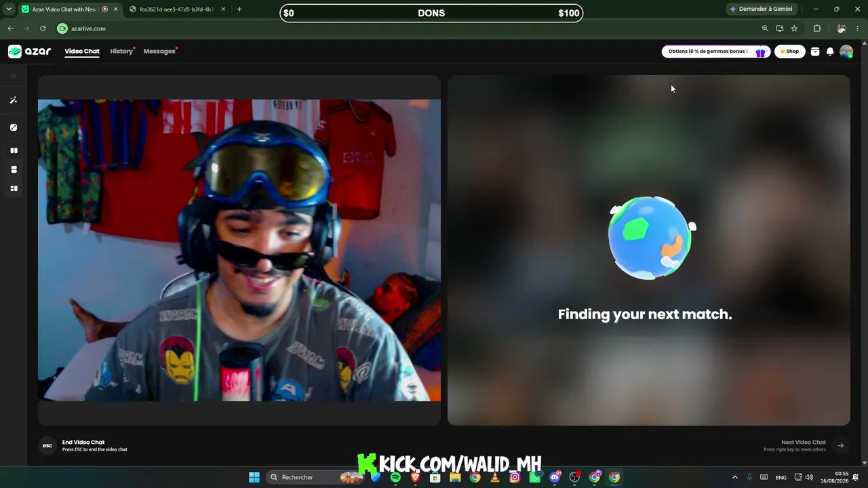This screenshot has height=488, width=868.
Task: Skip to next video chat arrow
Action: coord(840,445)
